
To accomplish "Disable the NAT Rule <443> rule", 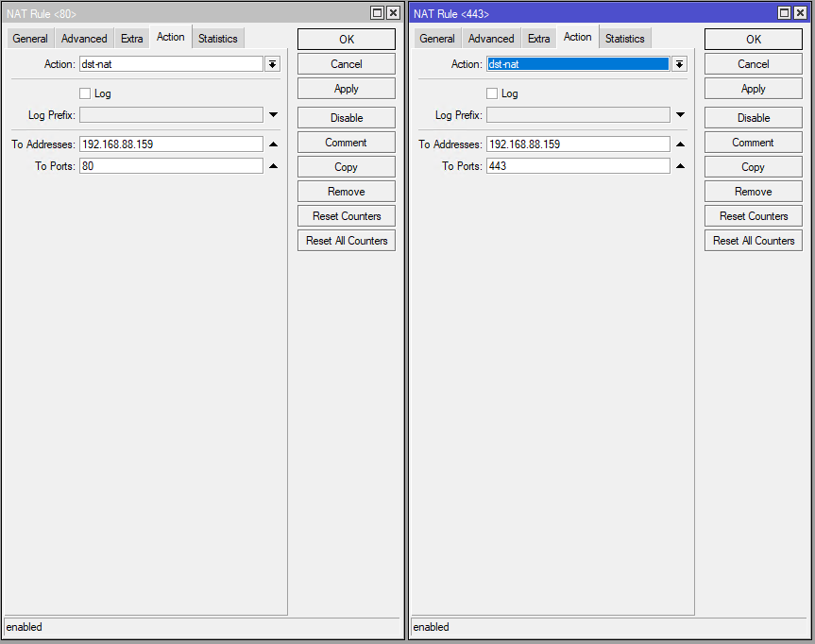I will [x=754, y=118].
